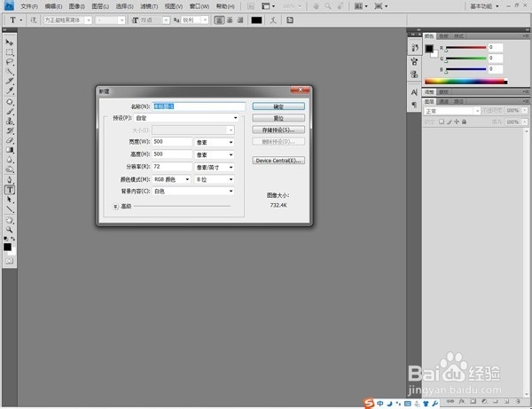The width and height of the screenshot is (532, 409).
Task: Open the bit depth dropdown
Action: (214, 179)
